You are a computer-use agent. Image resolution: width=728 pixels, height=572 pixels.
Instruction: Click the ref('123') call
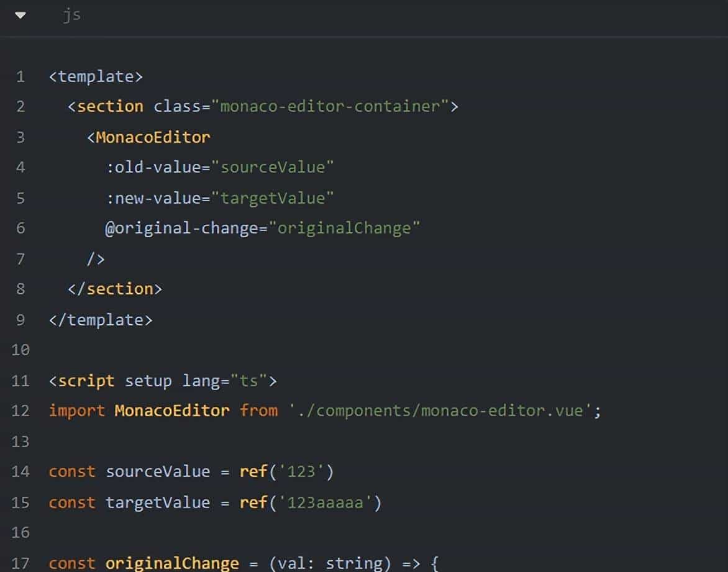[x=286, y=472]
